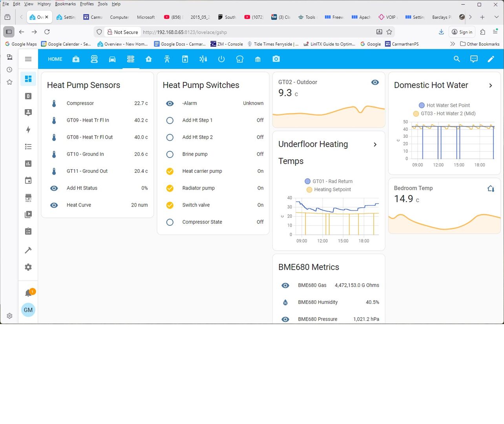Open the Calendar icon in sidebar
The image size is (504, 424).
click(28, 181)
